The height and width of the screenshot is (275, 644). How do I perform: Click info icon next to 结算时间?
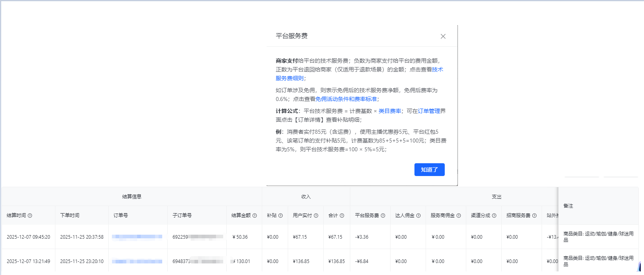point(30,216)
